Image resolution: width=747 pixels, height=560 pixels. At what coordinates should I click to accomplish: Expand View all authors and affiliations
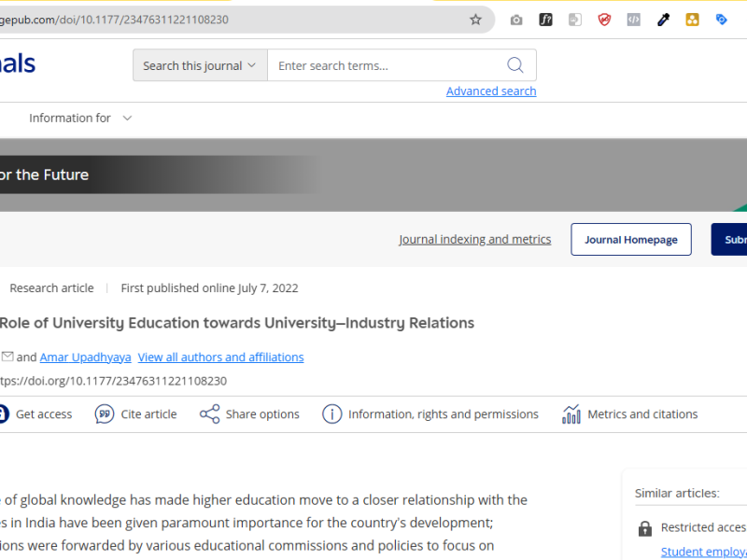pyautogui.click(x=220, y=357)
